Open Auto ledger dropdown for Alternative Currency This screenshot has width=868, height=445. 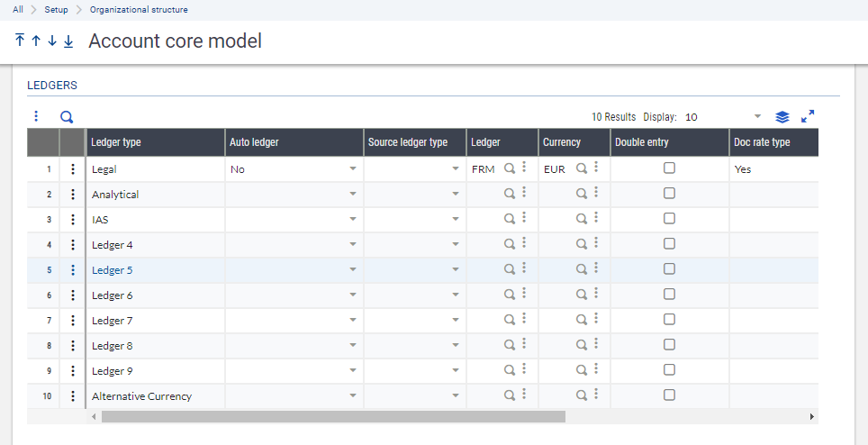(353, 396)
